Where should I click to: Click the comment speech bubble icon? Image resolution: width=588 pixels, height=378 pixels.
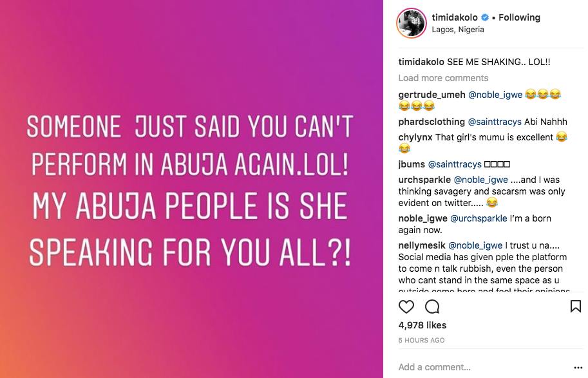click(433, 307)
